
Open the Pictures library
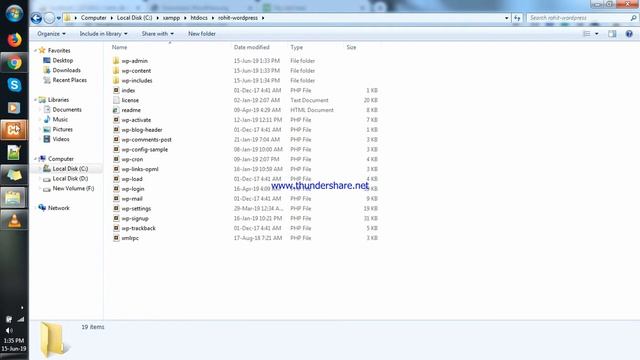point(62,129)
